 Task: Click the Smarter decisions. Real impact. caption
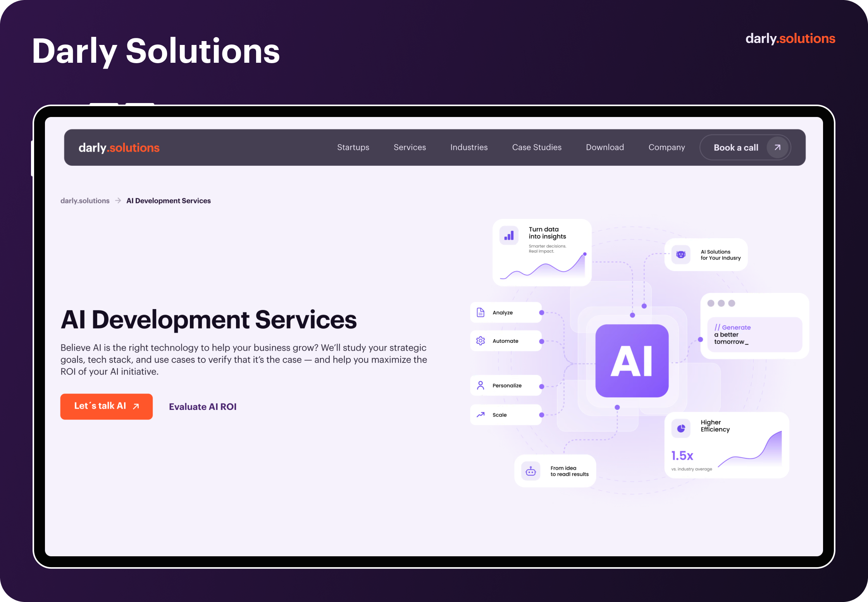pyautogui.click(x=547, y=249)
